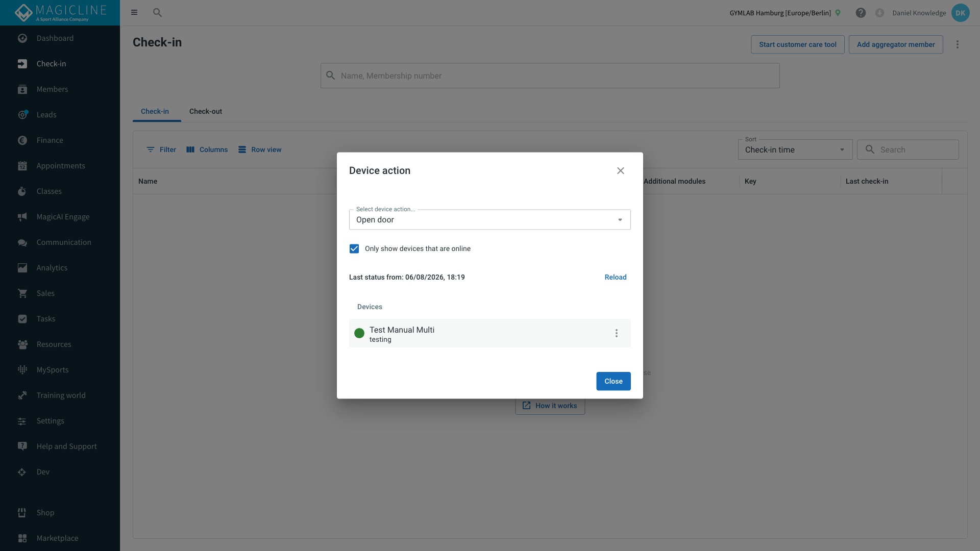Click the Tasks checkmark icon
This screenshot has height=551, width=980.
point(22,319)
